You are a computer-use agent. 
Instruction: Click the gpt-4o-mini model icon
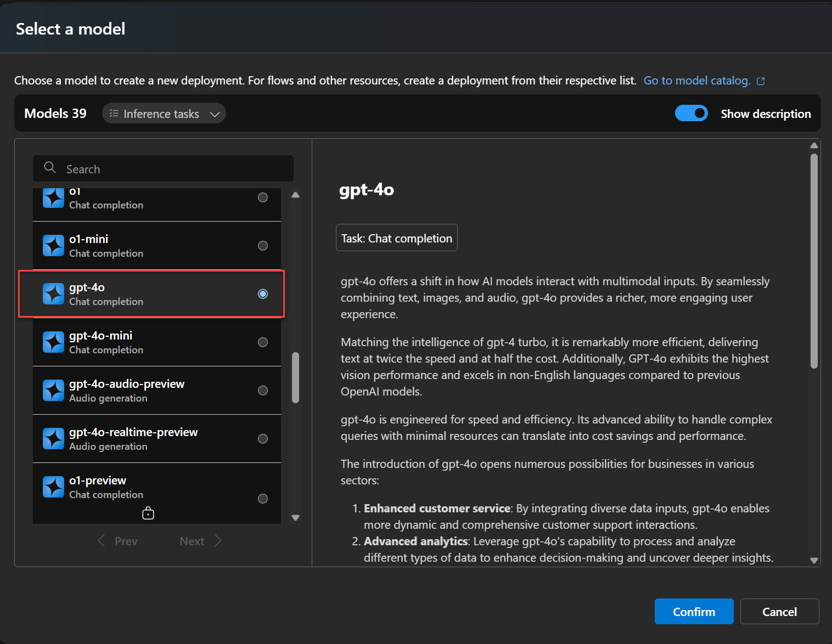(53, 342)
